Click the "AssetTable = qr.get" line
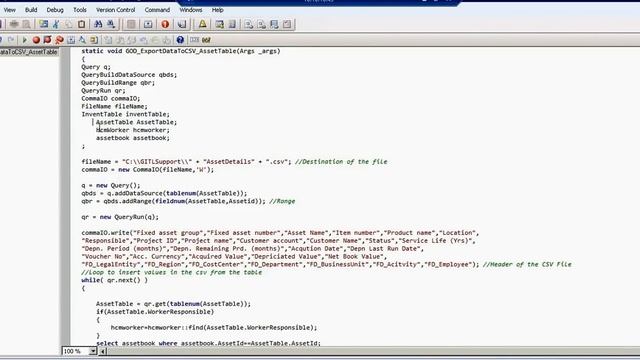Image resolution: width=640 pixels, height=360 pixels. pyautogui.click(x=173, y=304)
